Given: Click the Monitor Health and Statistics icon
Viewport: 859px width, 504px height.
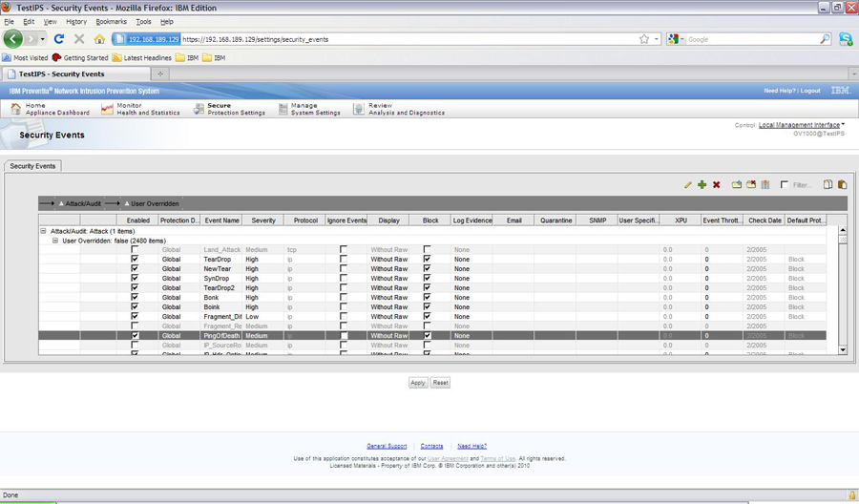Looking at the screenshot, I should [x=107, y=109].
